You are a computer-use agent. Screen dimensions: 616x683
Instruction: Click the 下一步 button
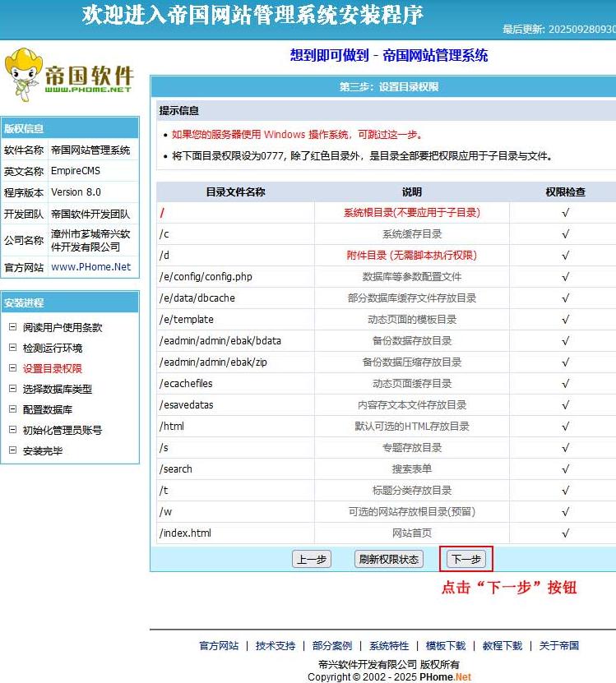point(466,560)
